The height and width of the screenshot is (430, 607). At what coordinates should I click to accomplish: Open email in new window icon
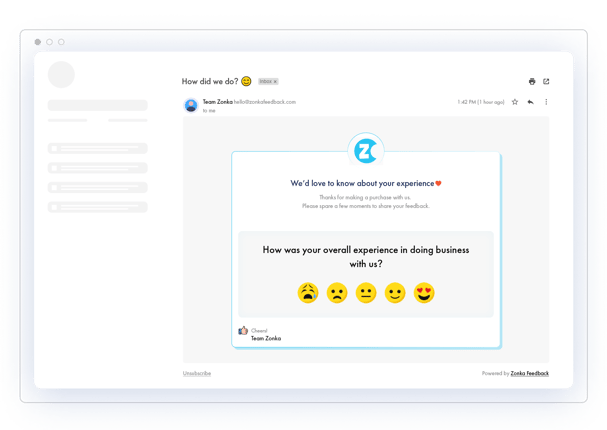[546, 81]
